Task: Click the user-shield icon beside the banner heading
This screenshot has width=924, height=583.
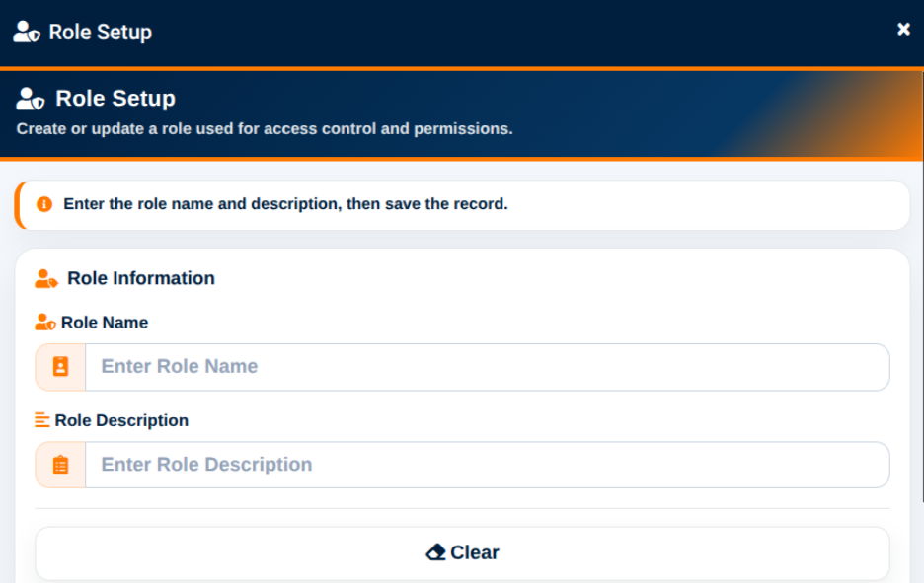Action: click(x=30, y=99)
